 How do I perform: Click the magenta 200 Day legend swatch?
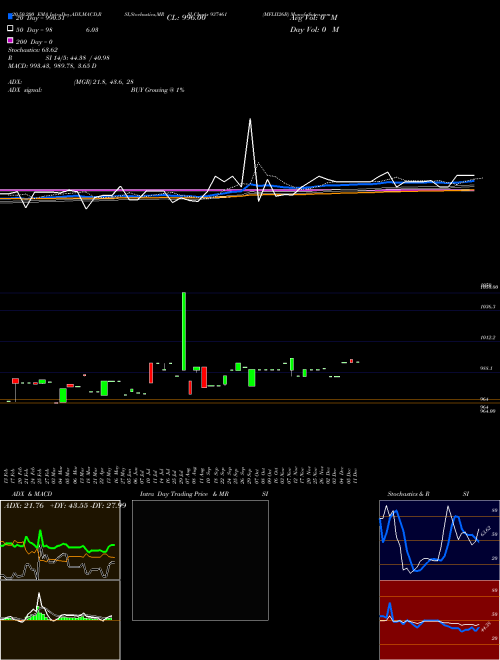pos(11,40)
